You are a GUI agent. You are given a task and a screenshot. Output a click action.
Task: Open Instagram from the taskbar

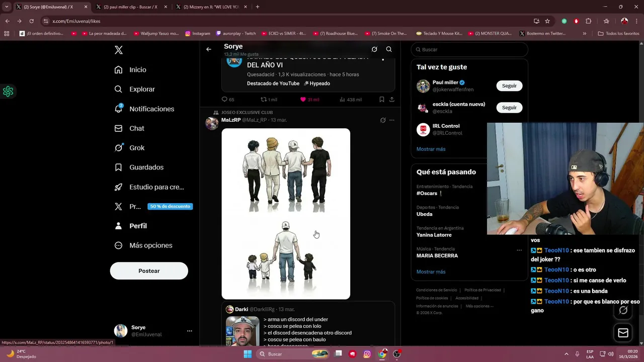click(367, 354)
